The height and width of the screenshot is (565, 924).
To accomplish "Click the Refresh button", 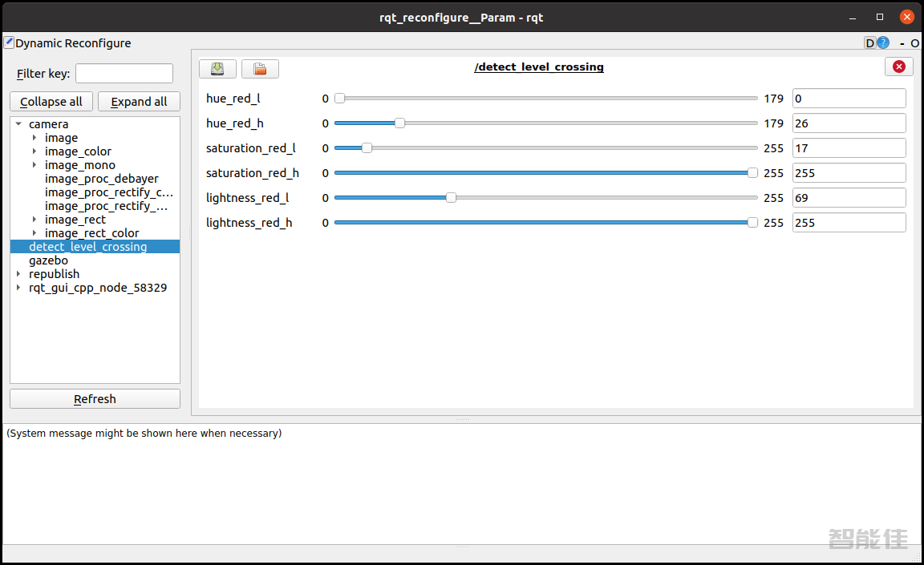I will tap(95, 399).
